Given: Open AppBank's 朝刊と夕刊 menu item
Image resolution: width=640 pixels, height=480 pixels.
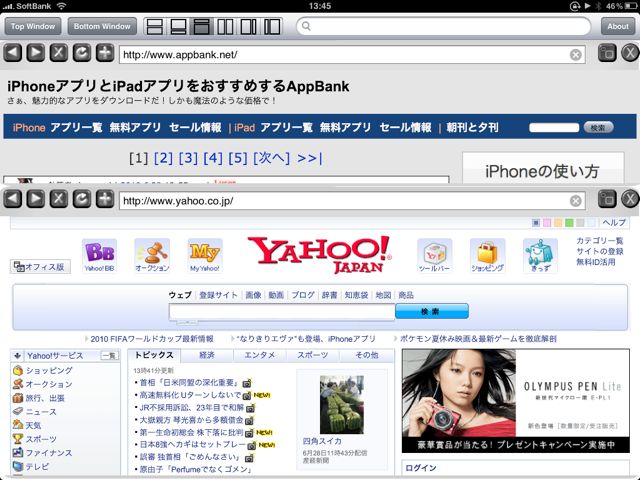Looking at the screenshot, I should [x=472, y=128].
